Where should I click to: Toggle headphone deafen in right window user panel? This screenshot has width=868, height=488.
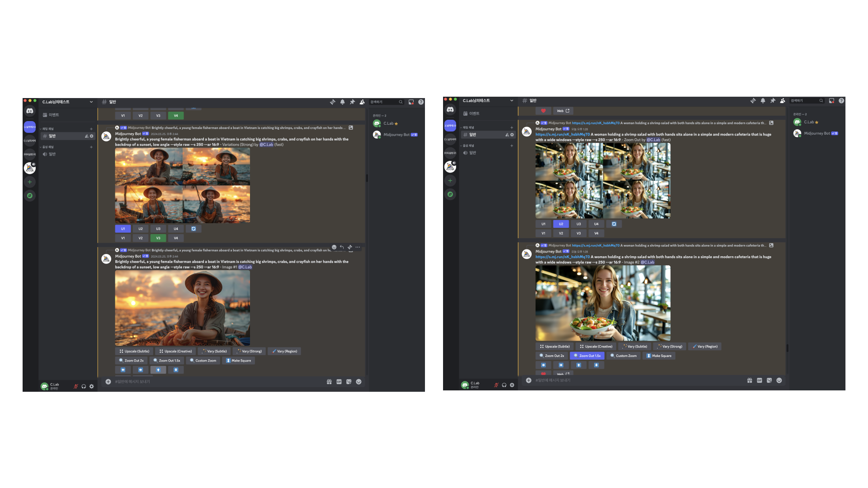(x=504, y=385)
